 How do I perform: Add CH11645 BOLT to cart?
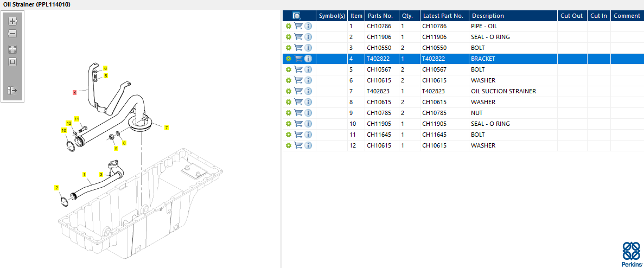click(x=298, y=134)
